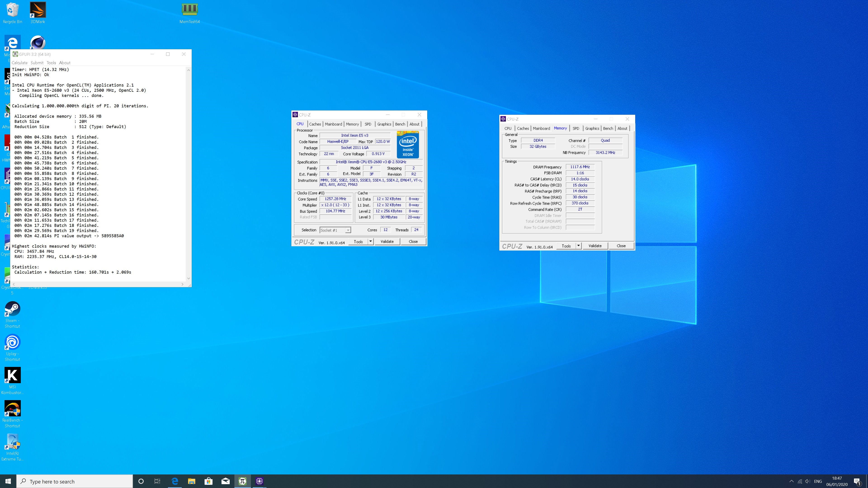868x488 pixels.
Task: Click GPUPI vertical scrollbar down arrow
Action: point(188,279)
